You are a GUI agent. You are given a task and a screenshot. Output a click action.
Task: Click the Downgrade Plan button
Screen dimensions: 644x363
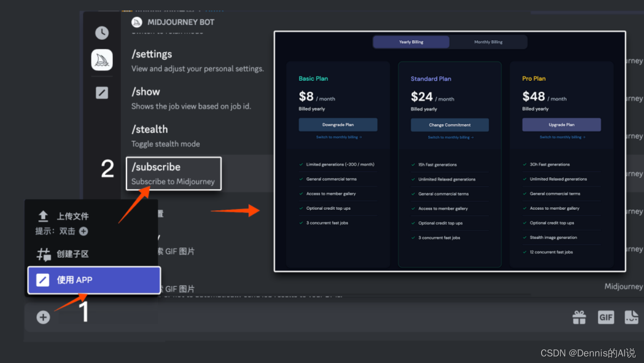point(338,125)
